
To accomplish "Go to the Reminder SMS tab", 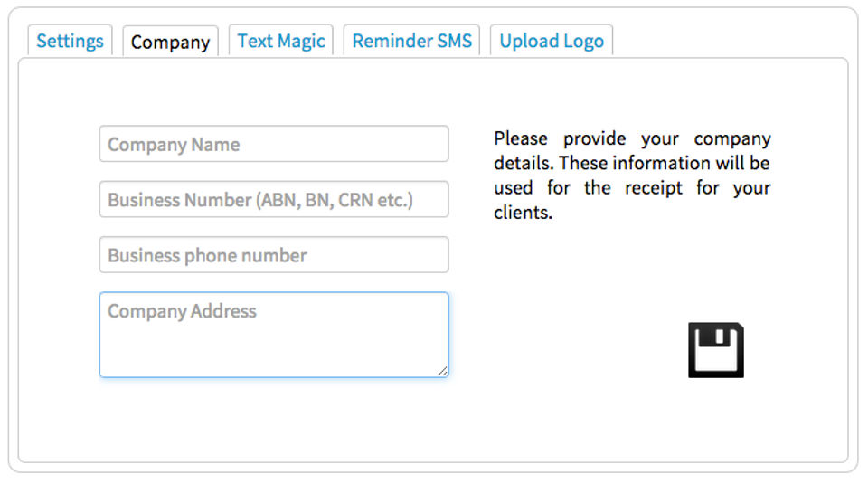I will pos(411,41).
